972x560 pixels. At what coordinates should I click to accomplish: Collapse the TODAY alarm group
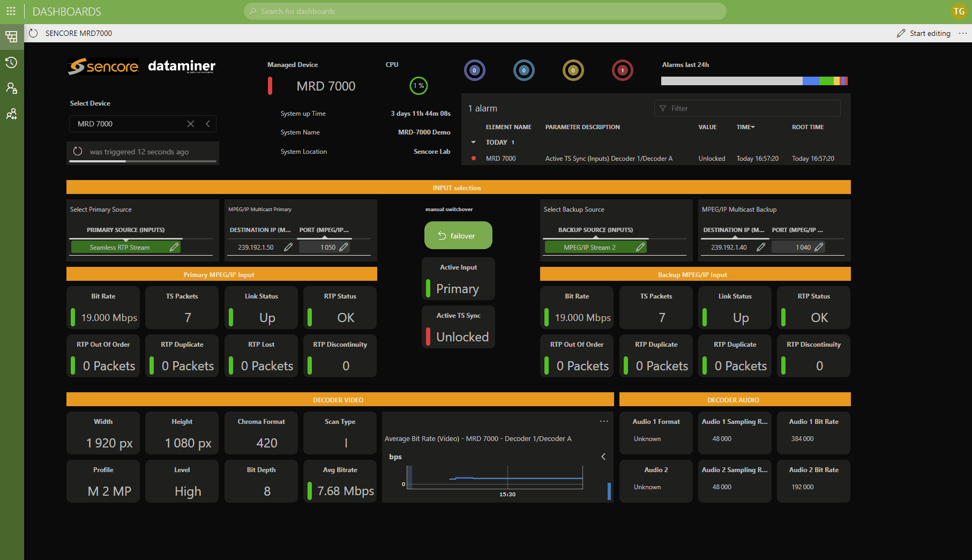pyautogui.click(x=473, y=142)
